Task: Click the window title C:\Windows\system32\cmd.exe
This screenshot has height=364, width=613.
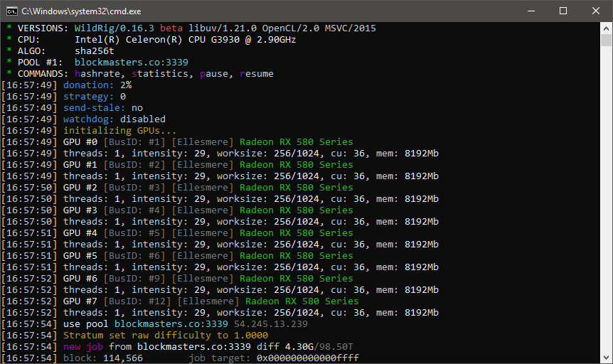Action: (81, 11)
